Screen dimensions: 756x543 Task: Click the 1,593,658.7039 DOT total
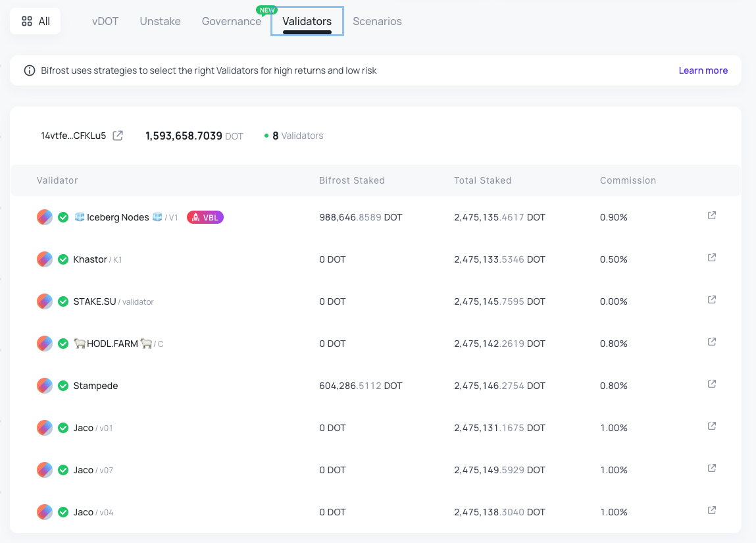[x=194, y=136]
